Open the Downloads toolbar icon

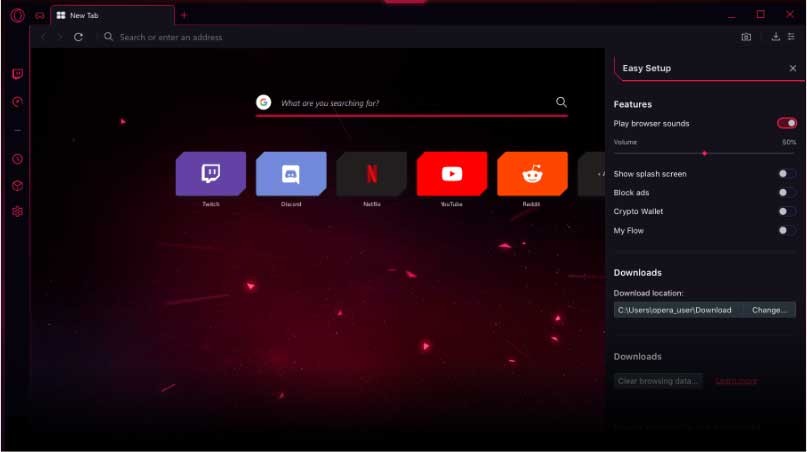775,37
